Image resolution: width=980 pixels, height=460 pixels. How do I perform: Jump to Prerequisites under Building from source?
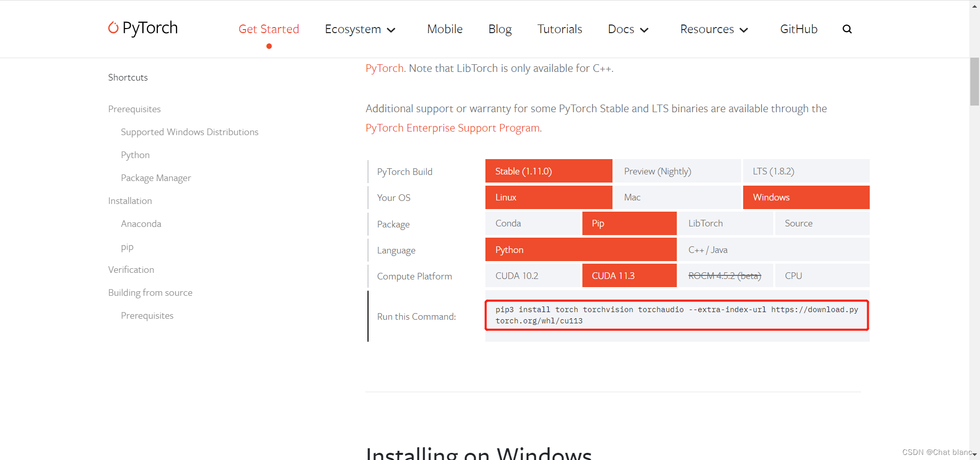click(147, 316)
